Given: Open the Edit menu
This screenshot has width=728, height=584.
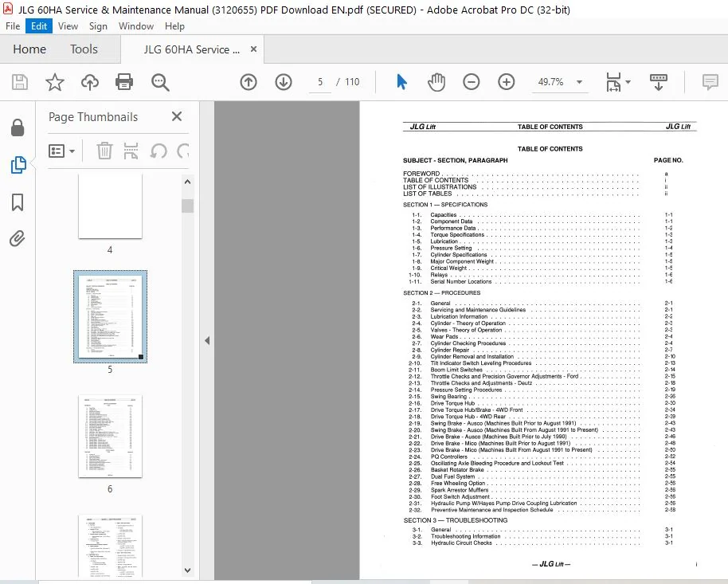Looking at the screenshot, I should (x=39, y=26).
